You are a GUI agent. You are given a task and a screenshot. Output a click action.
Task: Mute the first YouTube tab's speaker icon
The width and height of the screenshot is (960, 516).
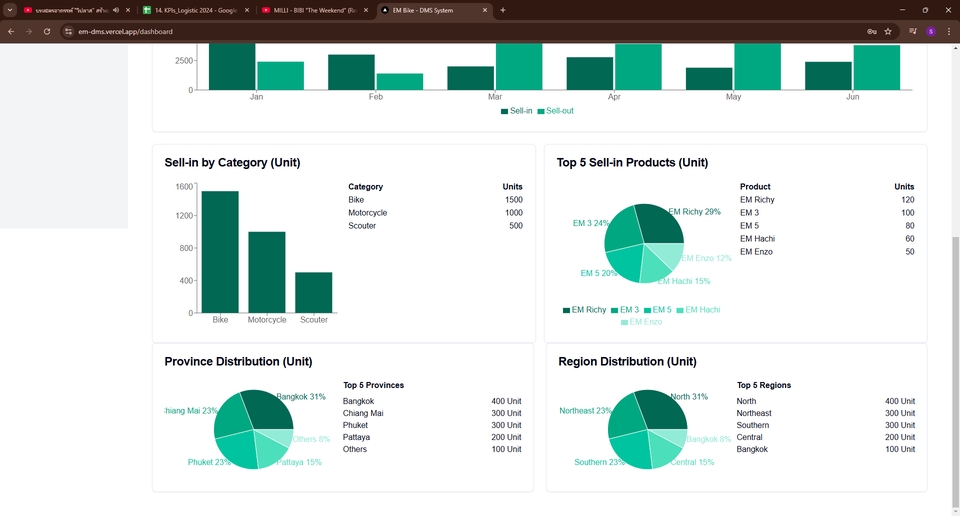pos(116,10)
